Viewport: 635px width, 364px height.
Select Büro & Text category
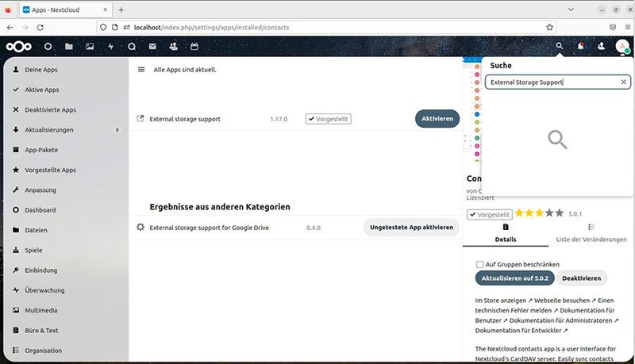[x=67, y=331]
